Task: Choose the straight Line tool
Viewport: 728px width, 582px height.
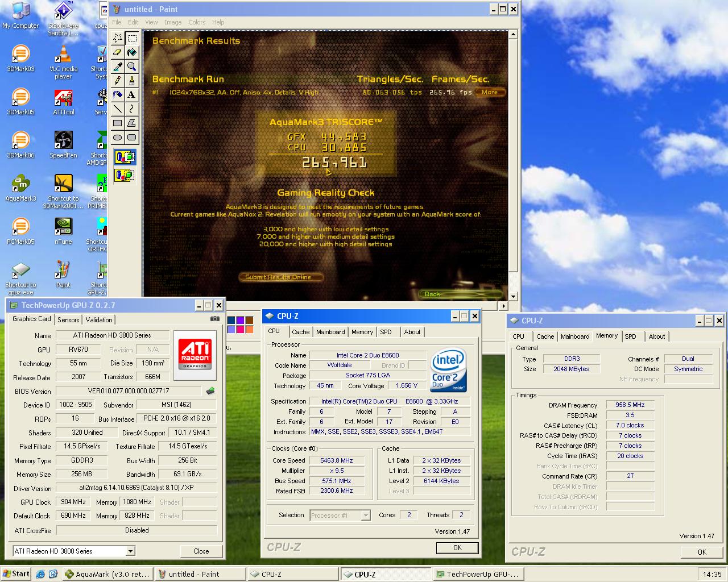Action: click(x=118, y=109)
